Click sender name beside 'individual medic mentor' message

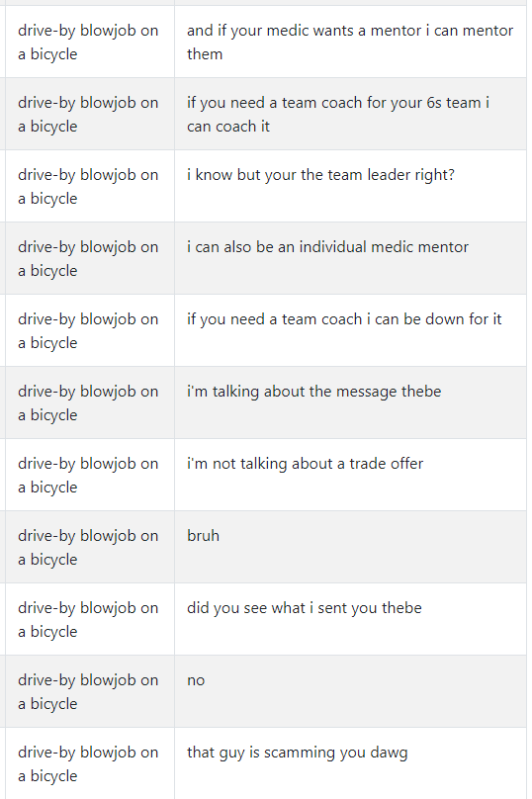pyautogui.click(x=88, y=259)
